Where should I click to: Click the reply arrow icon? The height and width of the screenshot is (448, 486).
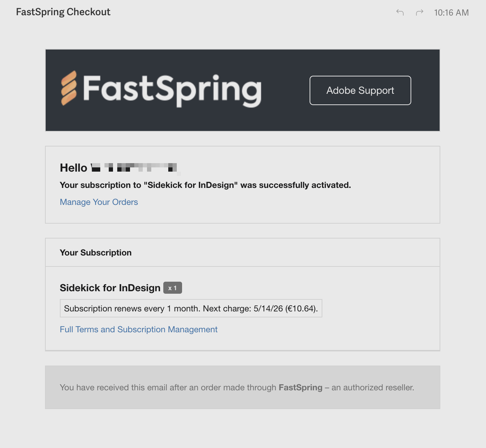pos(400,12)
